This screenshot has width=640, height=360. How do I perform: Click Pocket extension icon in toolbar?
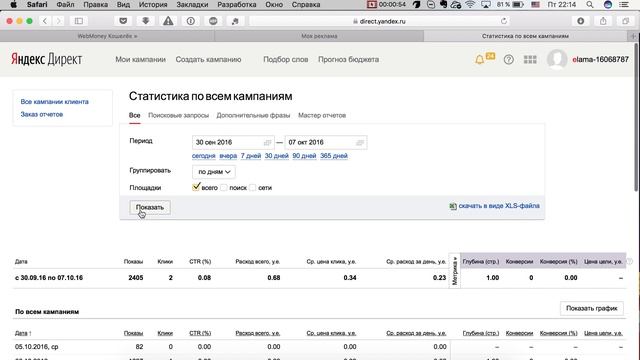point(123,21)
